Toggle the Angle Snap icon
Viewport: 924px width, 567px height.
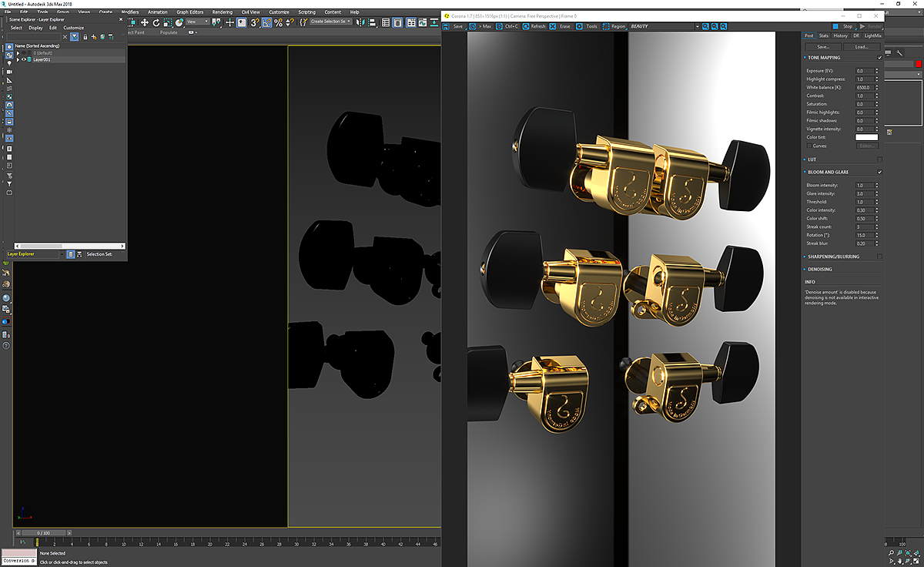click(266, 22)
